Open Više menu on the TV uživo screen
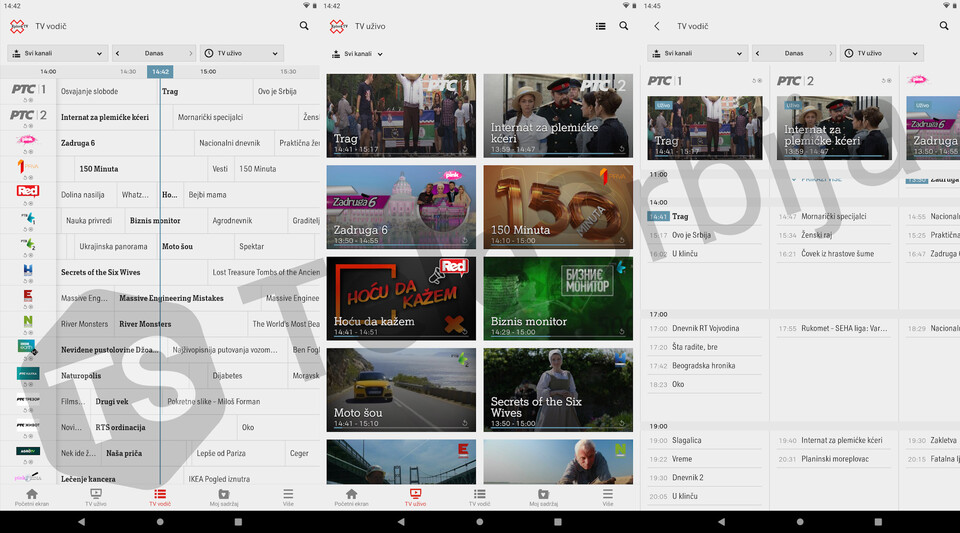960x533 pixels. 608,497
